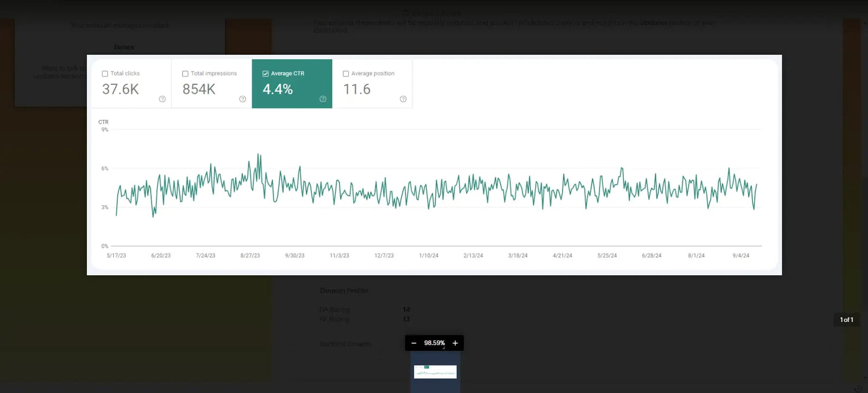Enable the Total clicks checkbox
Screen dimensions: 868x393
coord(105,74)
